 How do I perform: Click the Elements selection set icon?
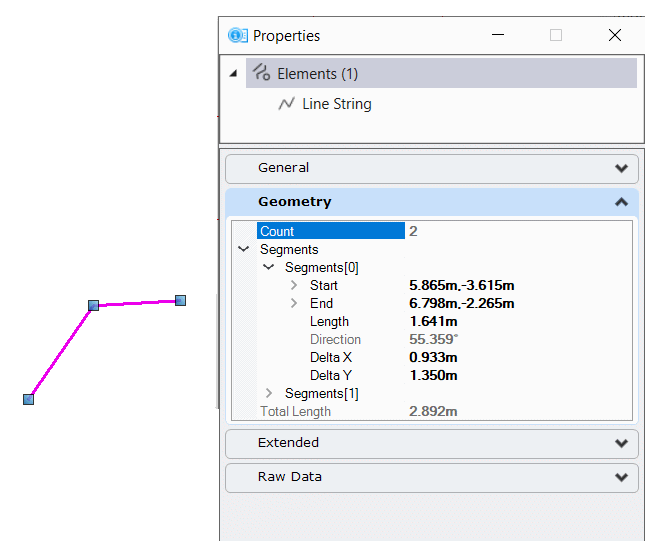point(261,72)
